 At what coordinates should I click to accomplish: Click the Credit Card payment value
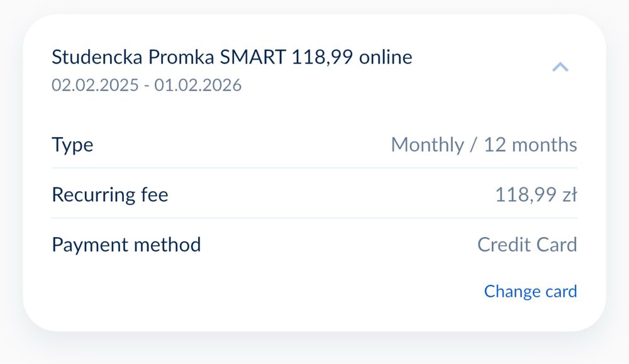tap(527, 245)
